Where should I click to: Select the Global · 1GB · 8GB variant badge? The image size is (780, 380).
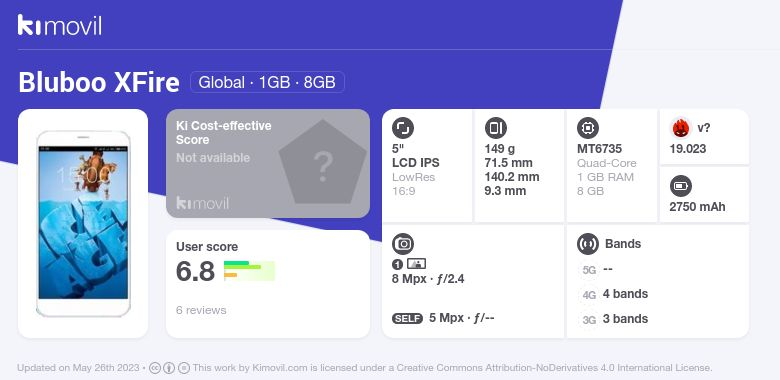267,82
